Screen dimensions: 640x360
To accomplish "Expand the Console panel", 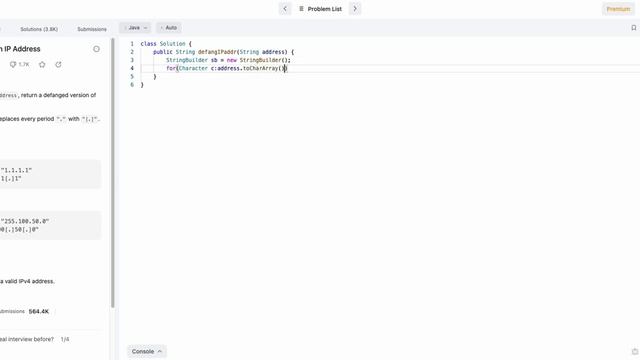I will pyautogui.click(x=147, y=351).
